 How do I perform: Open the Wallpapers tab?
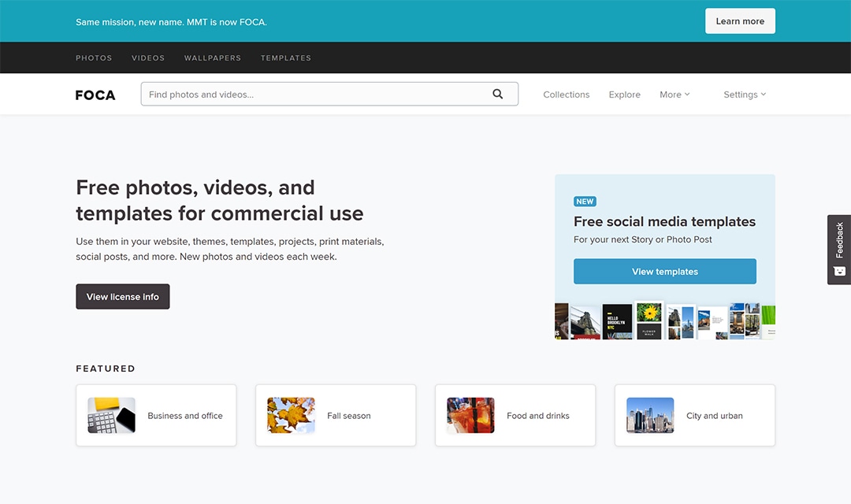tap(212, 57)
